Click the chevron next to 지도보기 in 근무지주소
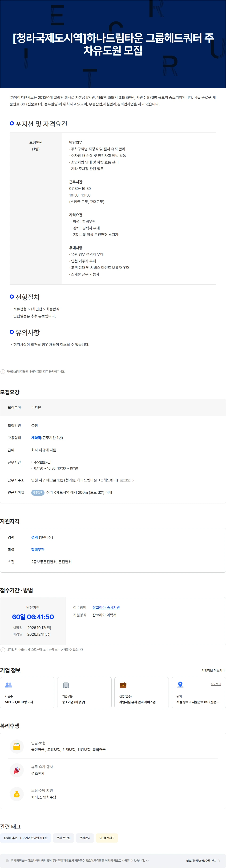226x868 pixels. pos(133,480)
